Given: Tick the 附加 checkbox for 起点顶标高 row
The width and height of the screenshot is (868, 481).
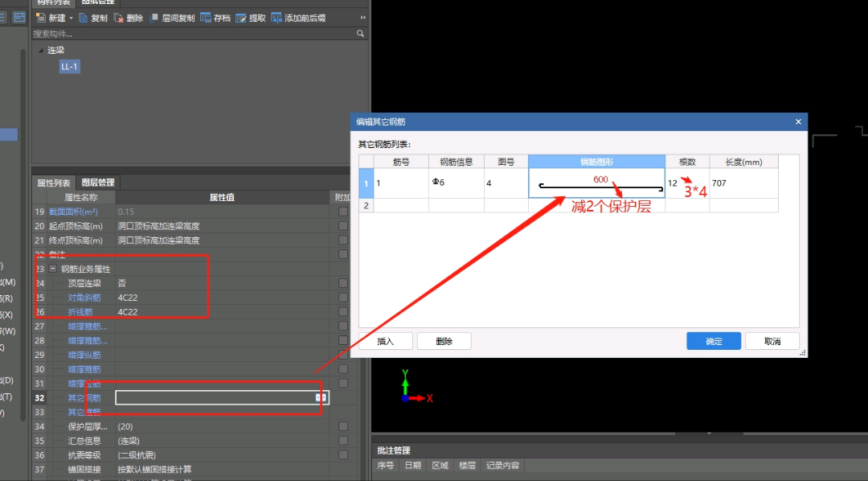Looking at the screenshot, I should point(343,226).
